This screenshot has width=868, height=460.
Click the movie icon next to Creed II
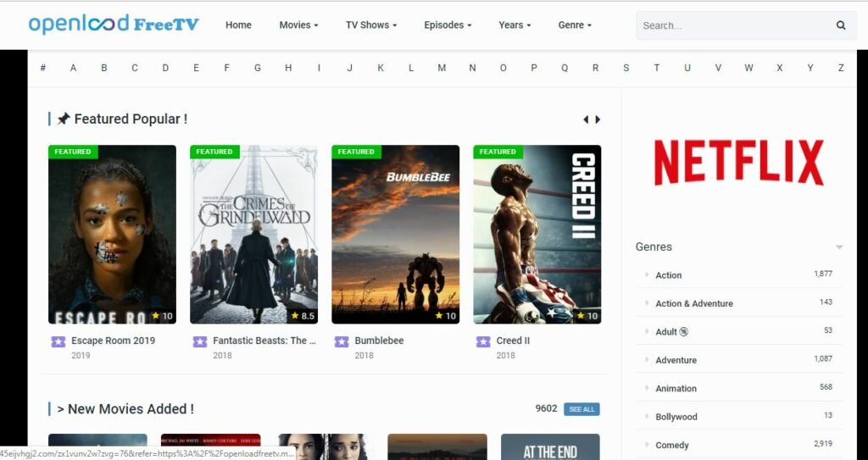482,341
